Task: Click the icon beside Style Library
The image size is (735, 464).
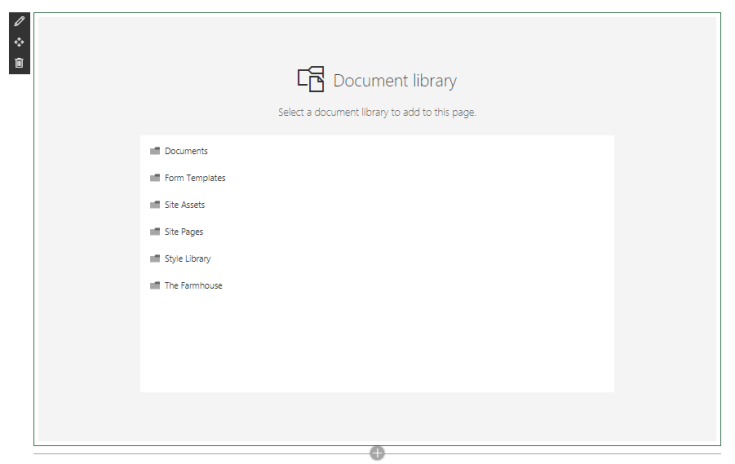Action: pyautogui.click(x=155, y=259)
